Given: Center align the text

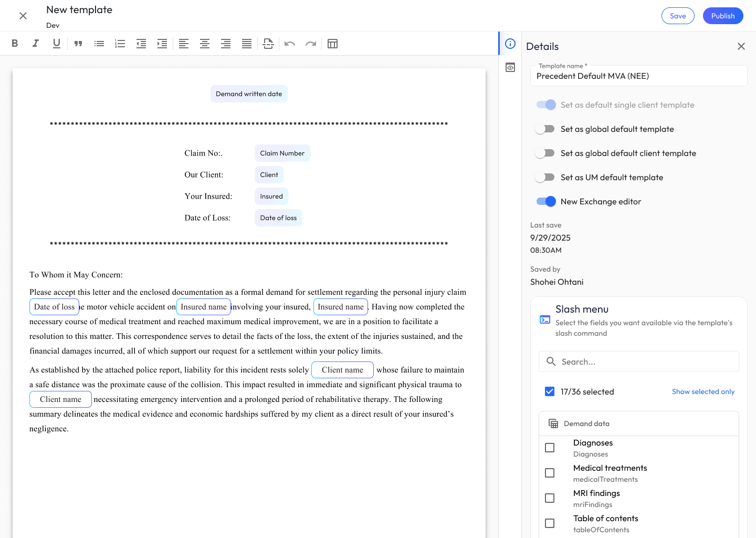Looking at the screenshot, I should 205,44.
